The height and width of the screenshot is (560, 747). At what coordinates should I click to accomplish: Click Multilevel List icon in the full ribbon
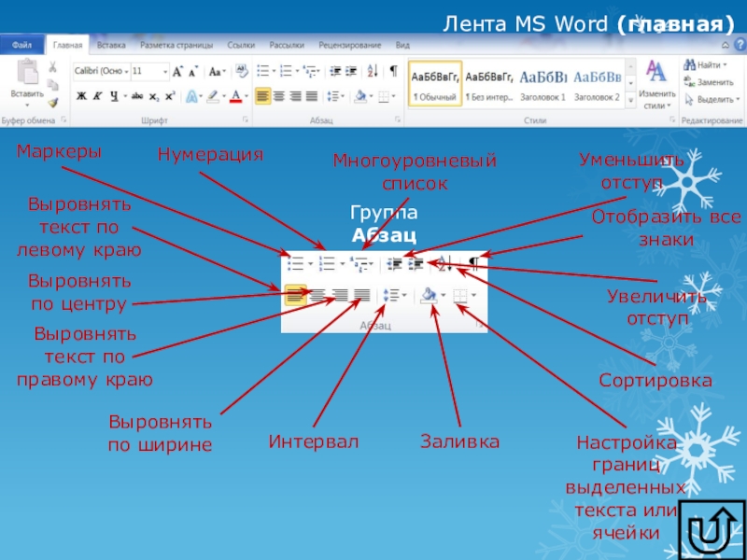click(309, 72)
